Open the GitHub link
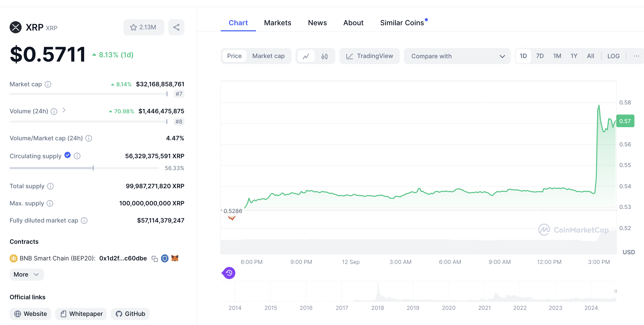This screenshot has height=325, width=644. click(130, 314)
